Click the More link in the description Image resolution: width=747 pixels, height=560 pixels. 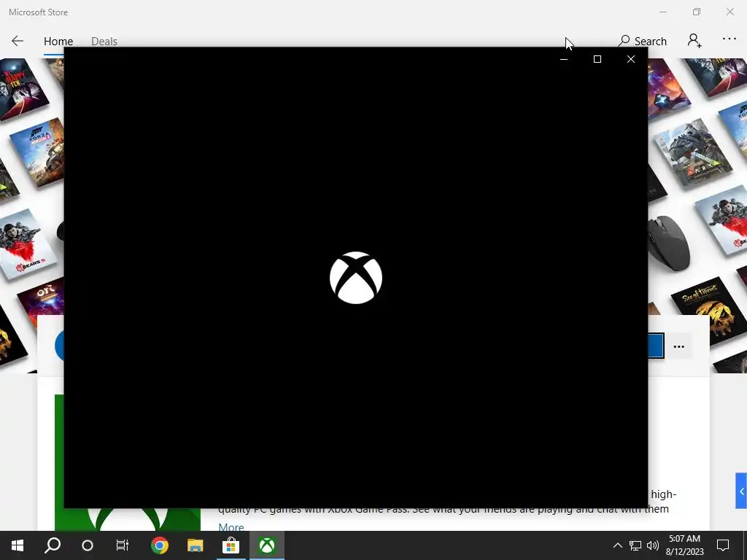tap(231, 526)
